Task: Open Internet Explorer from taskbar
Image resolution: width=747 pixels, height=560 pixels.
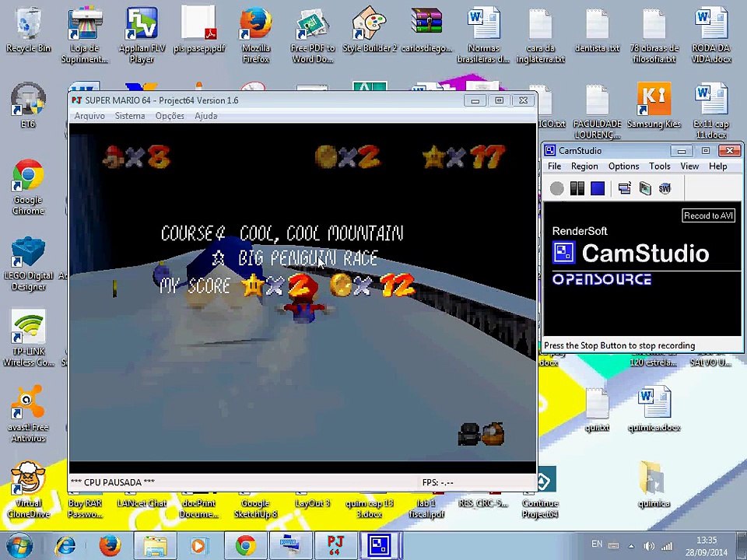Action: point(65,546)
